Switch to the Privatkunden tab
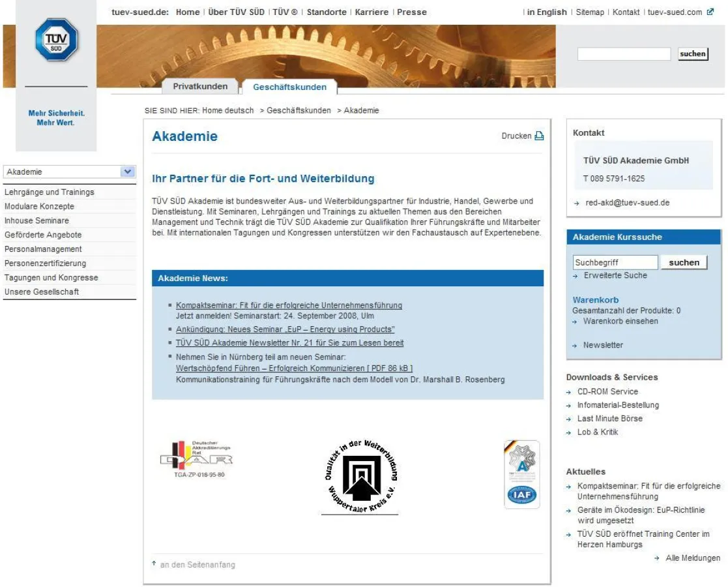This screenshot has width=728, height=587. tap(201, 85)
